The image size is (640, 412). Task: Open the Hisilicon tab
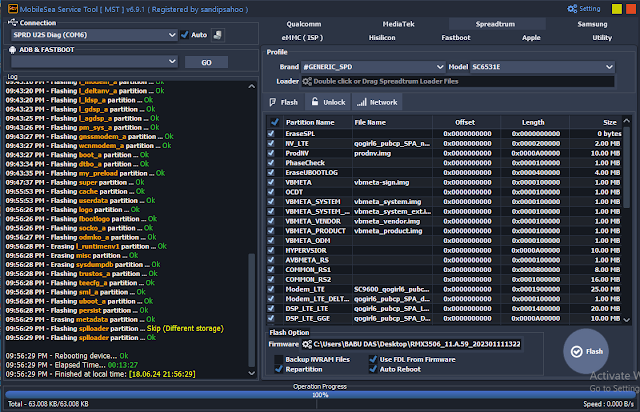point(382,38)
